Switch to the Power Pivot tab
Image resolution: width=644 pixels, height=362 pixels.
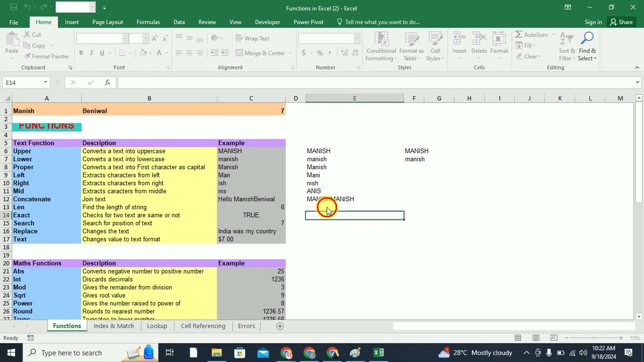308,22
